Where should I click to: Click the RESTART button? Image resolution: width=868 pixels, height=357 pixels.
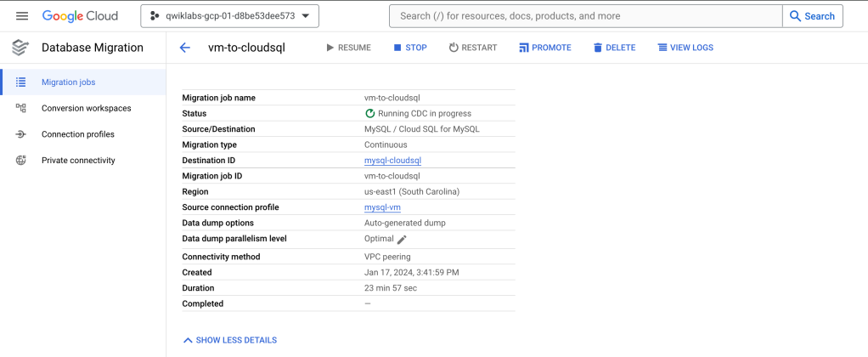[473, 48]
